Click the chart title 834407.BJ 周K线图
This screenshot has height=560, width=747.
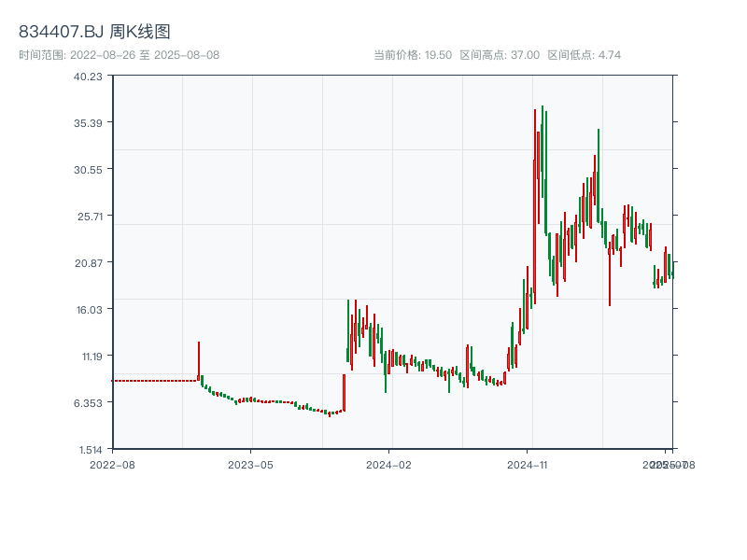(x=94, y=32)
